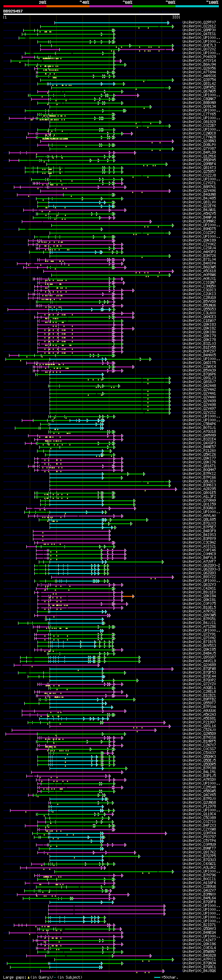Select label UniRef100_B8B0N9
This screenshot has height=980, width=222.
(x=199, y=103)
